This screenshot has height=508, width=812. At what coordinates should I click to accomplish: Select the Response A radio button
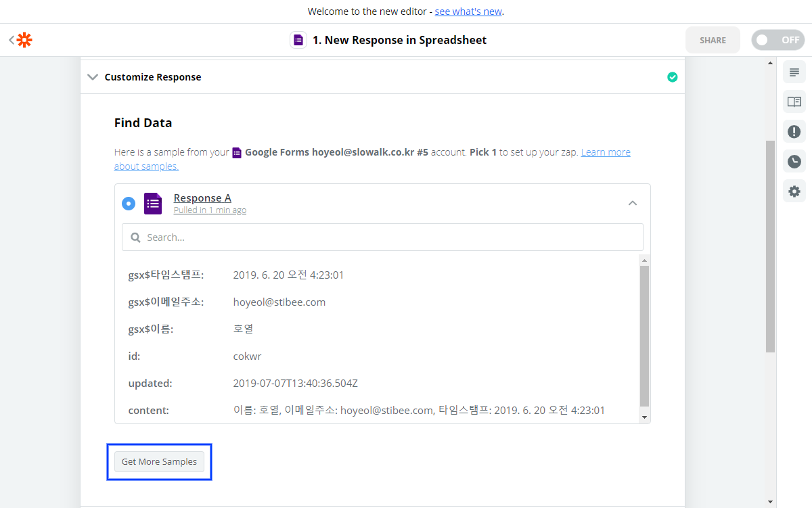click(129, 203)
